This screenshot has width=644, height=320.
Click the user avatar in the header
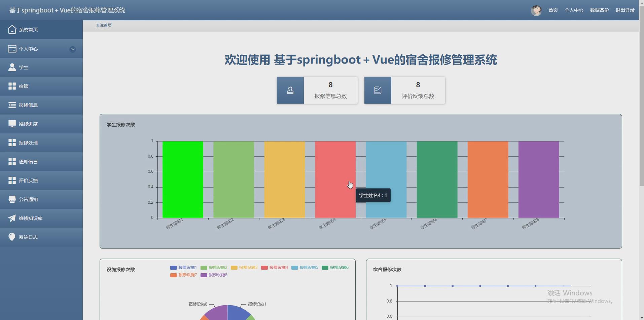click(536, 10)
